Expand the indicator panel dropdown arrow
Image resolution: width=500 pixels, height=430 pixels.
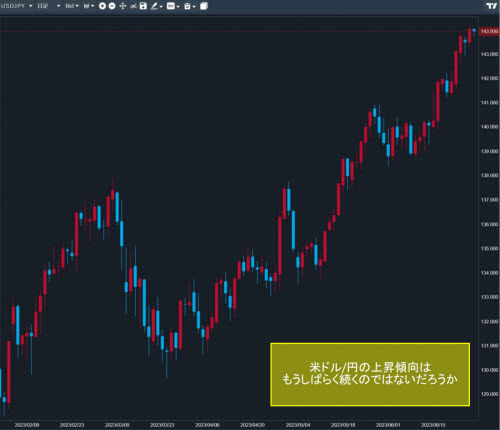(x=178, y=7)
